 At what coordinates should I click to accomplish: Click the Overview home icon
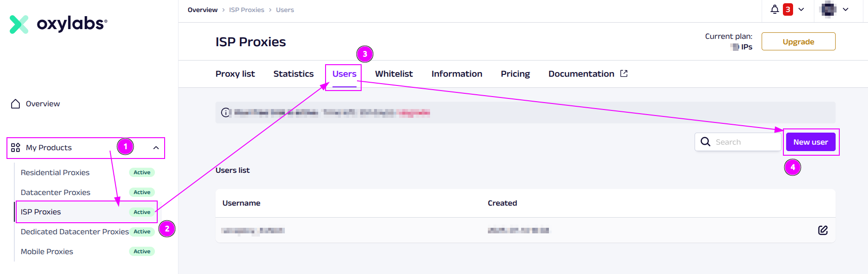click(x=15, y=104)
